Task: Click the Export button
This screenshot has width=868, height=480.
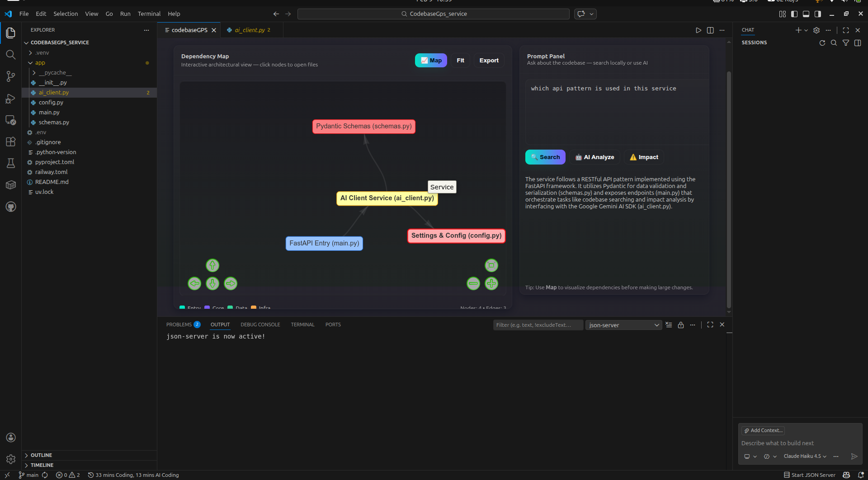Action: (489, 61)
